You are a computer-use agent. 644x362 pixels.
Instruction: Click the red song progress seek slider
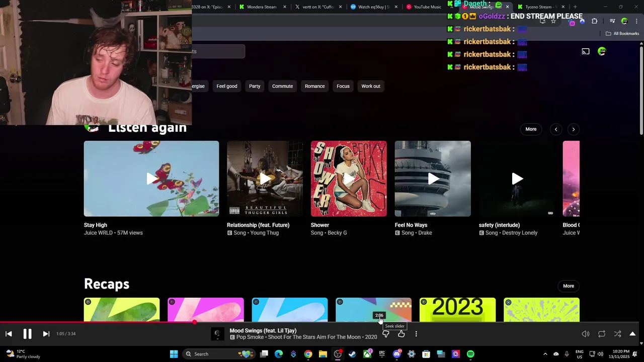coord(319,322)
